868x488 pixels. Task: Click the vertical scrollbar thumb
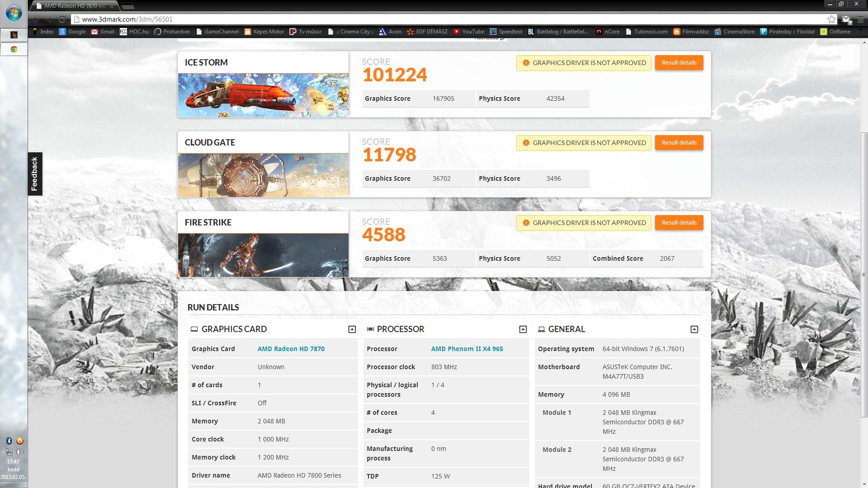pos(864,275)
